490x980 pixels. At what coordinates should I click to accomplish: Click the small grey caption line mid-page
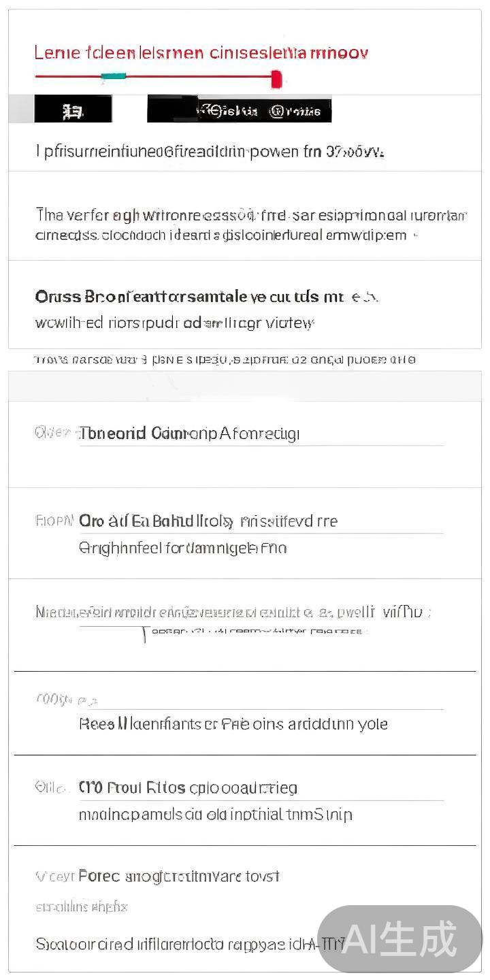click(225, 359)
